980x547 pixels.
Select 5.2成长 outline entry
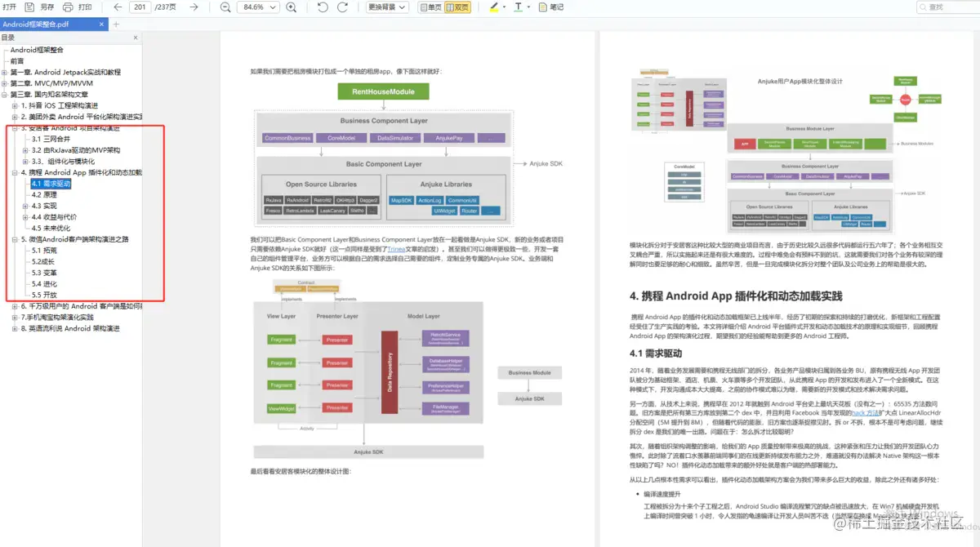click(x=43, y=261)
